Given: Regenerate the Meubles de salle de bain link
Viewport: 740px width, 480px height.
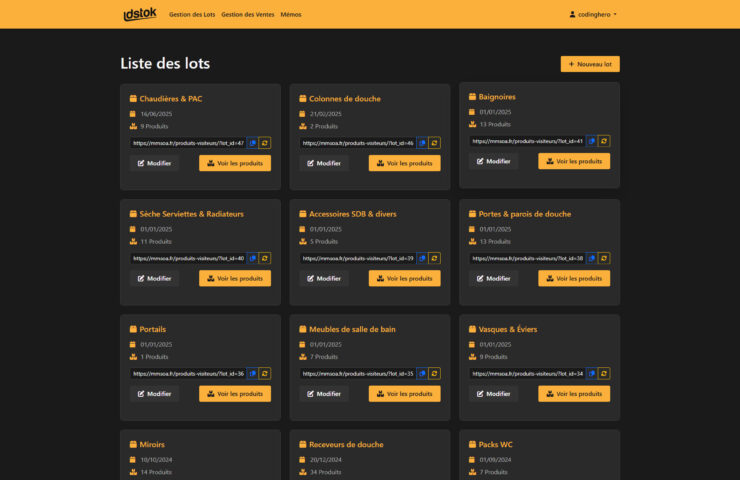Looking at the screenshot, I should tap(434, 373).
